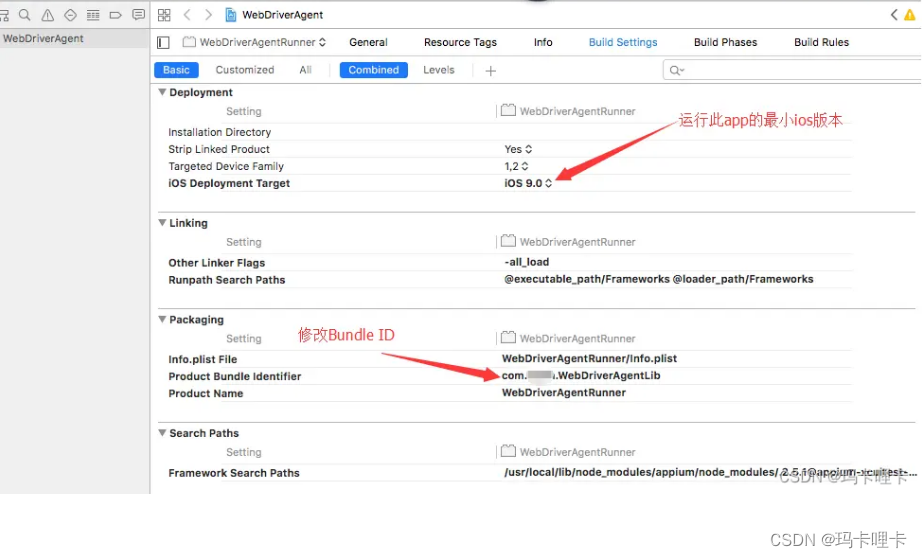922x558 pixels.
Task: Click WebDriverAgentRunner column header under Linking
Action: point(568,242)
